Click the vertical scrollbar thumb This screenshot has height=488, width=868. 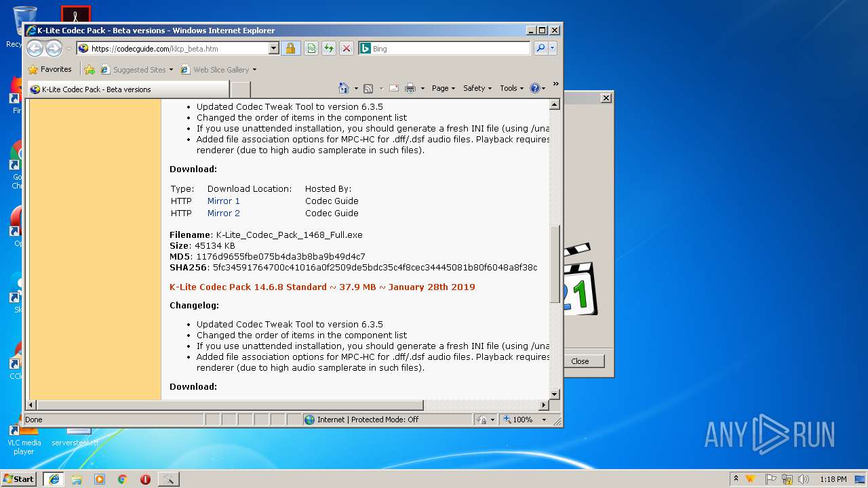[555, 264]
